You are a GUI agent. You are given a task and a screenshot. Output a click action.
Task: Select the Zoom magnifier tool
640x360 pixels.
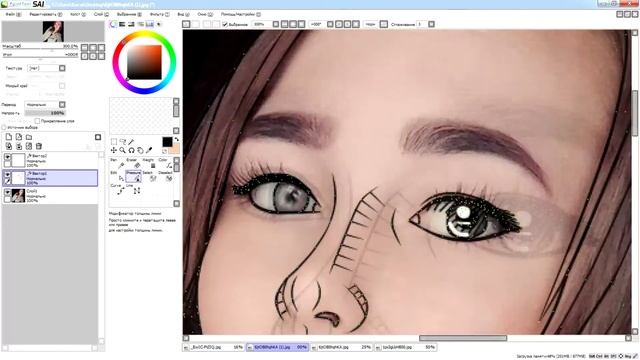[122, 150]
